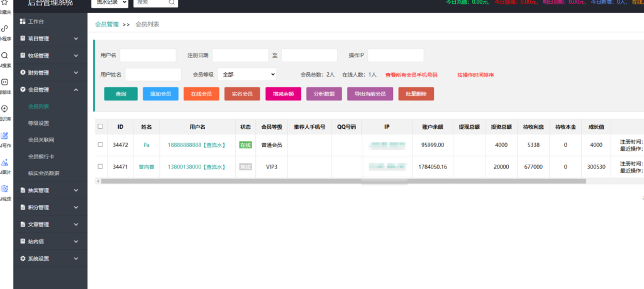Click the 系统设置 gear icon
The height and width of the screenshot is (289, 644).
pos(23,259)
